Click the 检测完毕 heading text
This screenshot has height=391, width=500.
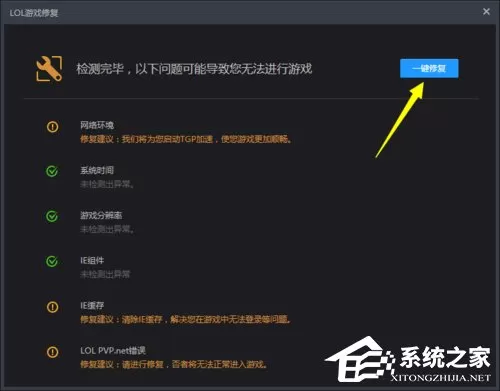tap(194, 69)
